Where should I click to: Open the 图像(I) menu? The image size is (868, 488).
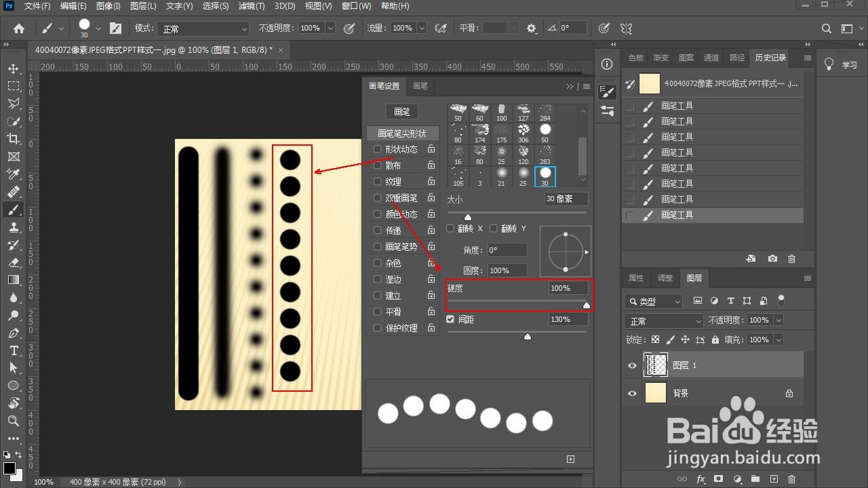108,6
